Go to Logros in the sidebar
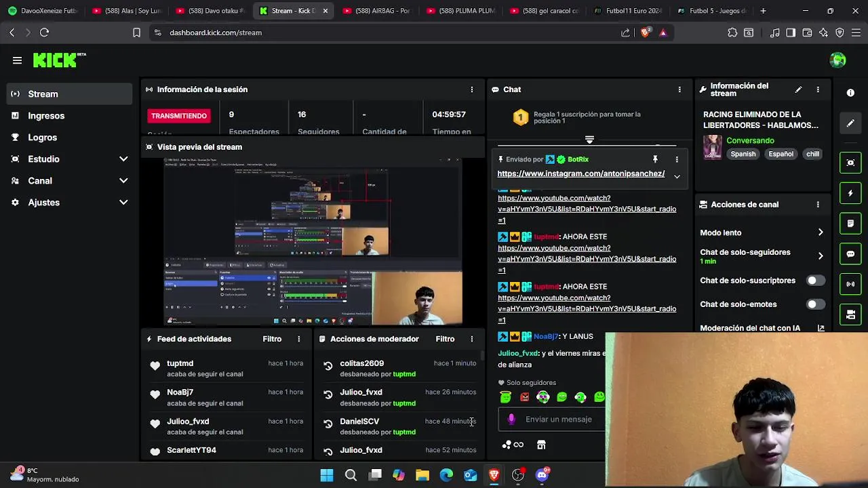 [69, 138]
